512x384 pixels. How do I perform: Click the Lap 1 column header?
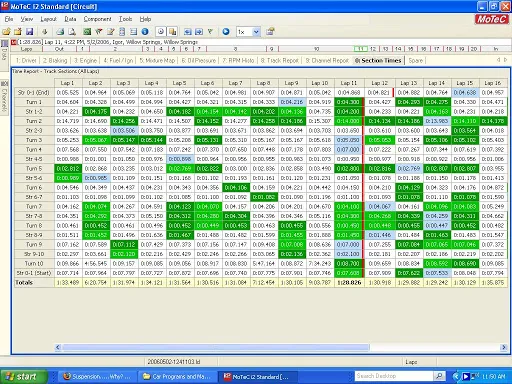(x=68, y=83)
